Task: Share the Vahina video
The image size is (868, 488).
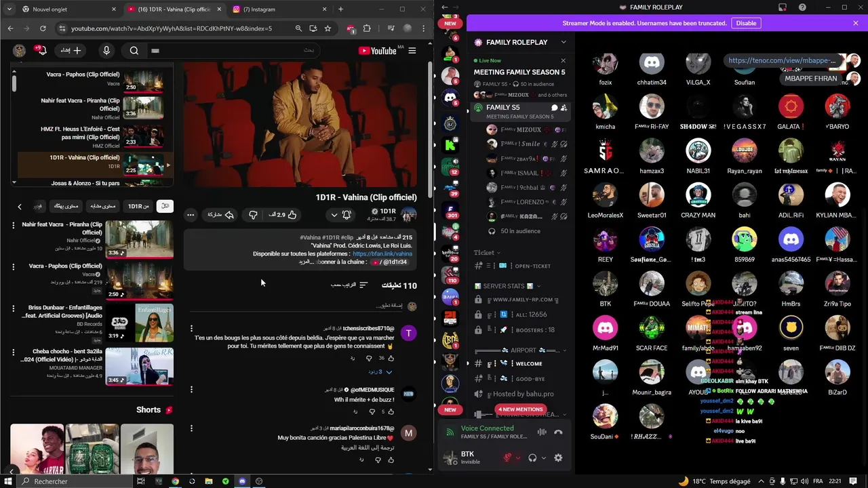Action: (220, 215)
